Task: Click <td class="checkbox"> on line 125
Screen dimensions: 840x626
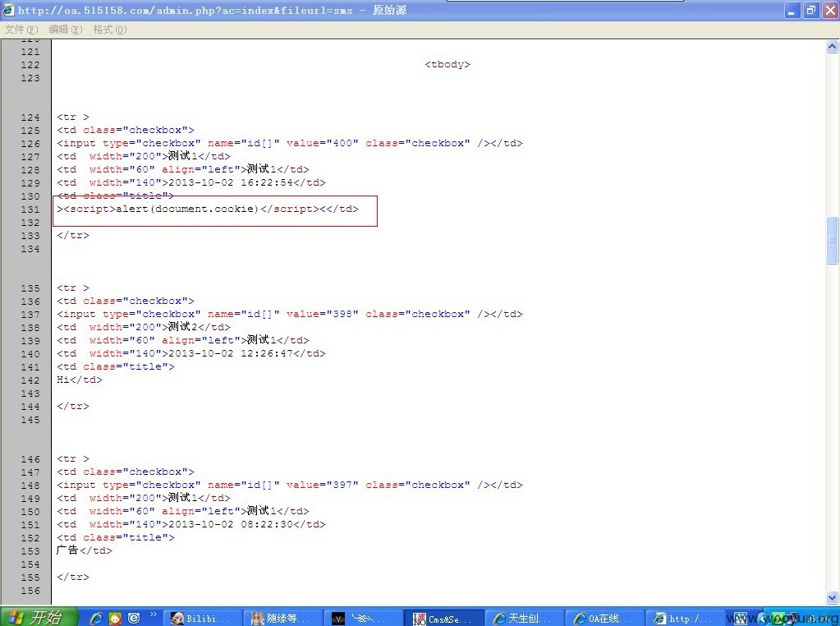Action: (x=126, y=131)
